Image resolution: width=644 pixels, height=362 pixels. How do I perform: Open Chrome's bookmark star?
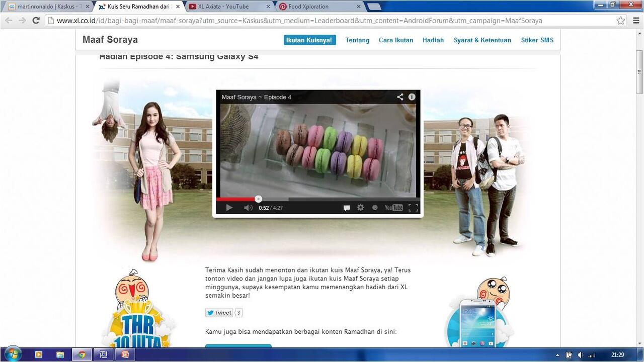point(621,21)
